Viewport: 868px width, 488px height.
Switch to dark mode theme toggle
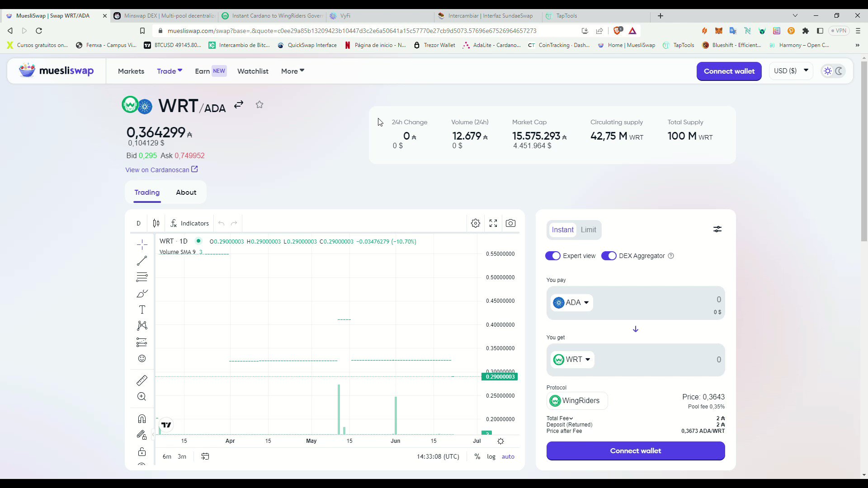(839, 71)
